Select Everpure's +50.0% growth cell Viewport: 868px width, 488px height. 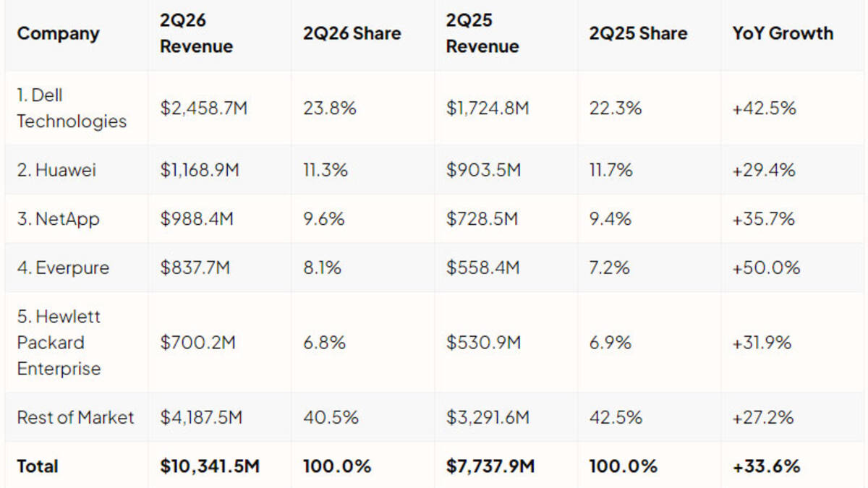click(x=766, y=267)
